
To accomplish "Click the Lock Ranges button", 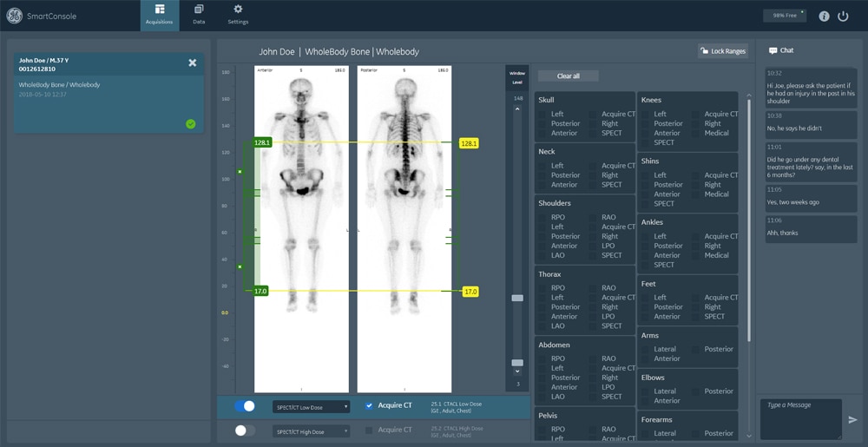I will [x=722, y=51].
